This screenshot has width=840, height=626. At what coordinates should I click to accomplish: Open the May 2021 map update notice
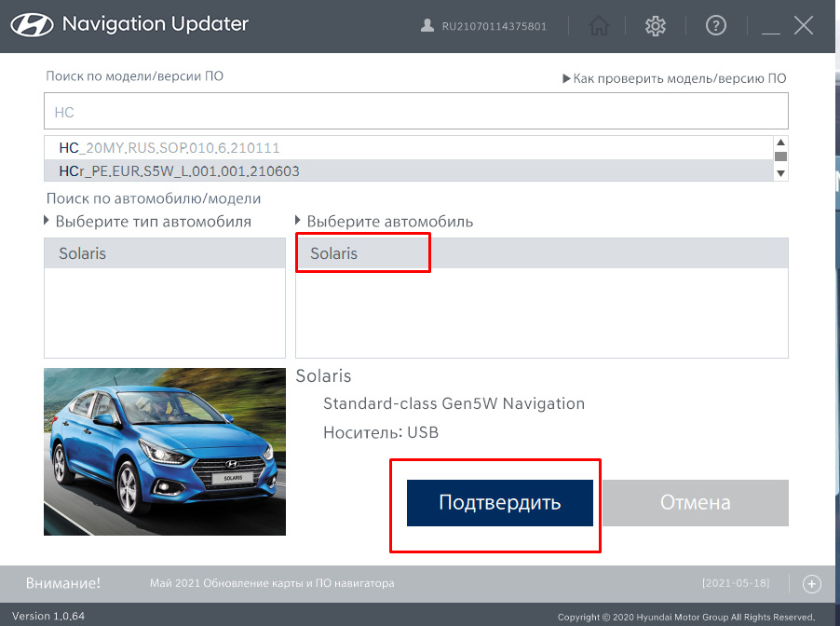[272, 583]
